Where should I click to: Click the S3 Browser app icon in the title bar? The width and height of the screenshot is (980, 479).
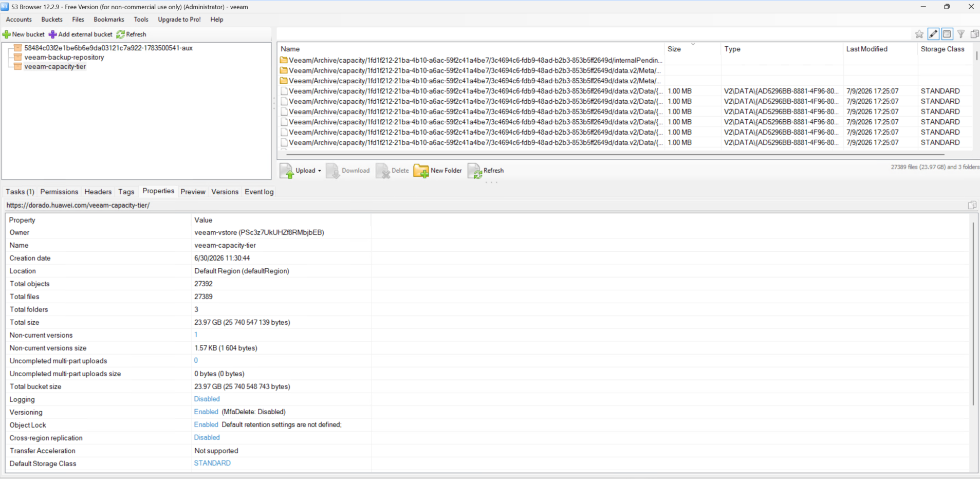(5, 7)
